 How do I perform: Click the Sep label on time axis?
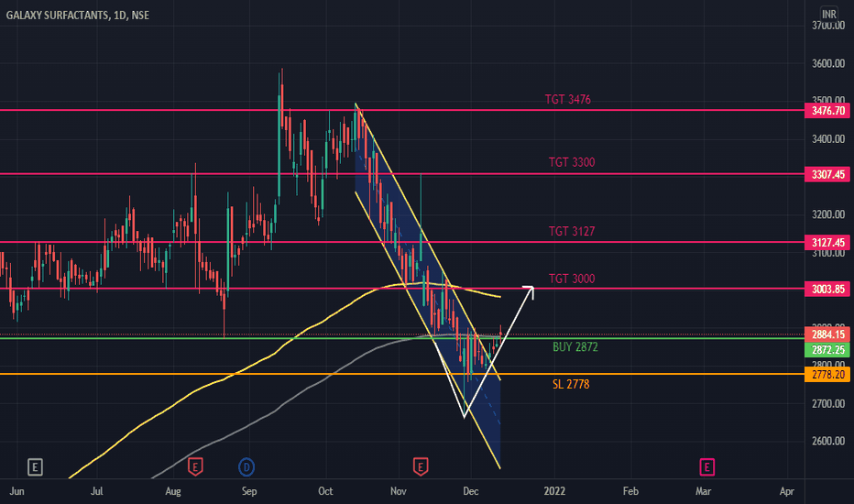249,491
